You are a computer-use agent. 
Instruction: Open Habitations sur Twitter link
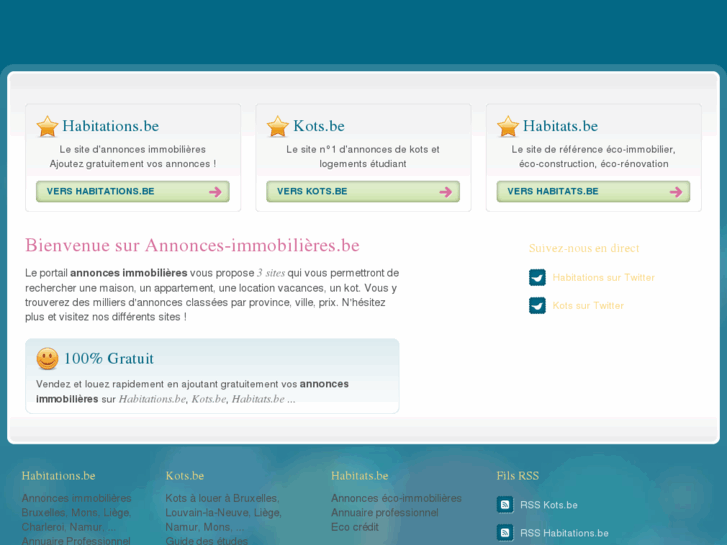pyautogui.click(x=604, y=277)
